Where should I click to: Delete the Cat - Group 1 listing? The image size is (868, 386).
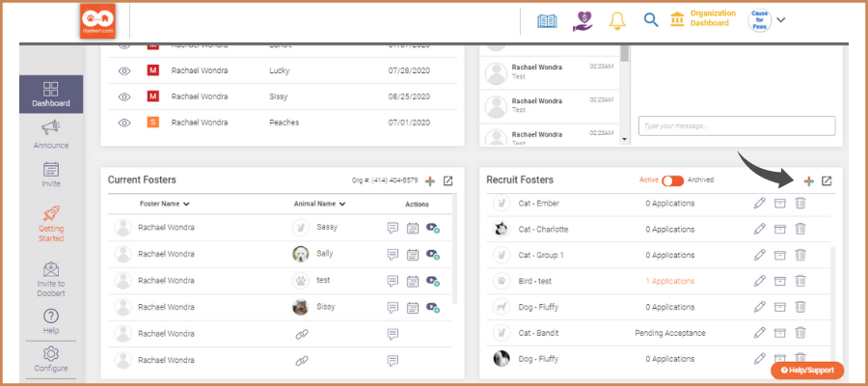click(800, 255)
